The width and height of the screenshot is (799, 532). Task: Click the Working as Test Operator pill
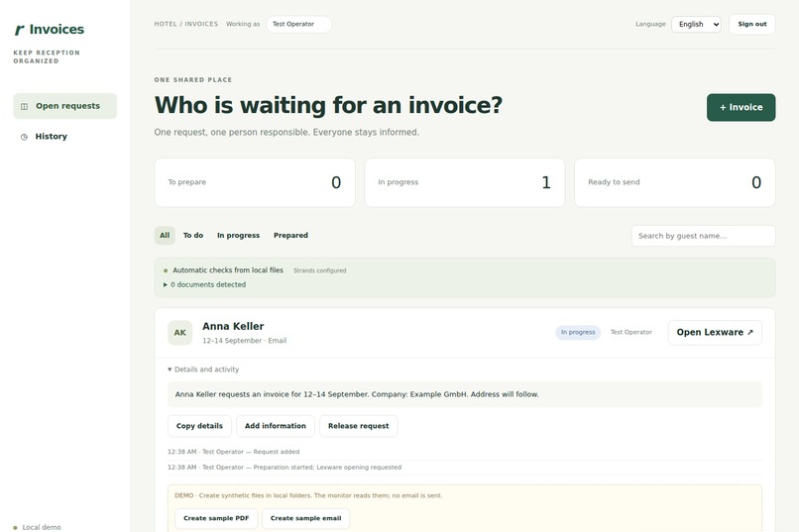pos(298,24)
